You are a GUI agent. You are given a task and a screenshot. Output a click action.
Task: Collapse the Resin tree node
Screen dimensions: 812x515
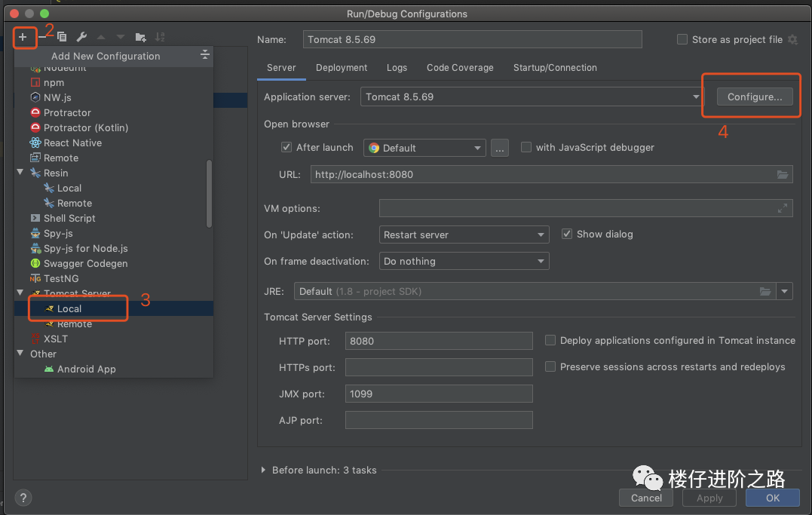click(20, 173)
